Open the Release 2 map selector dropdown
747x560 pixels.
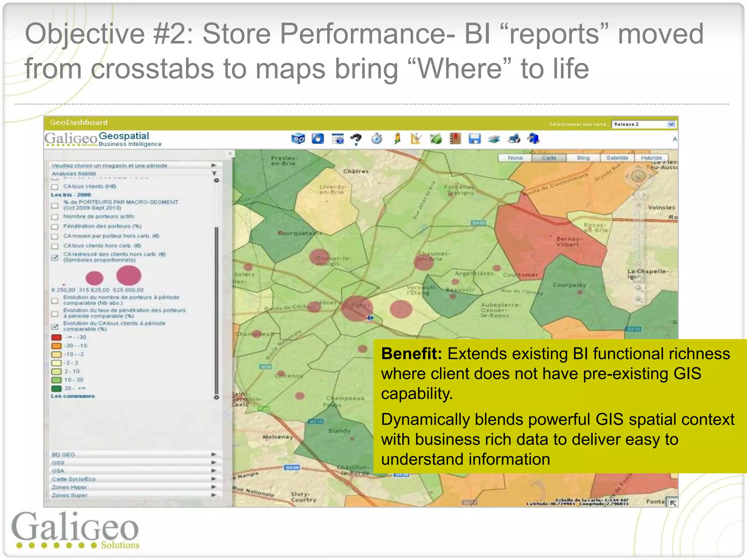coord(644,124)
